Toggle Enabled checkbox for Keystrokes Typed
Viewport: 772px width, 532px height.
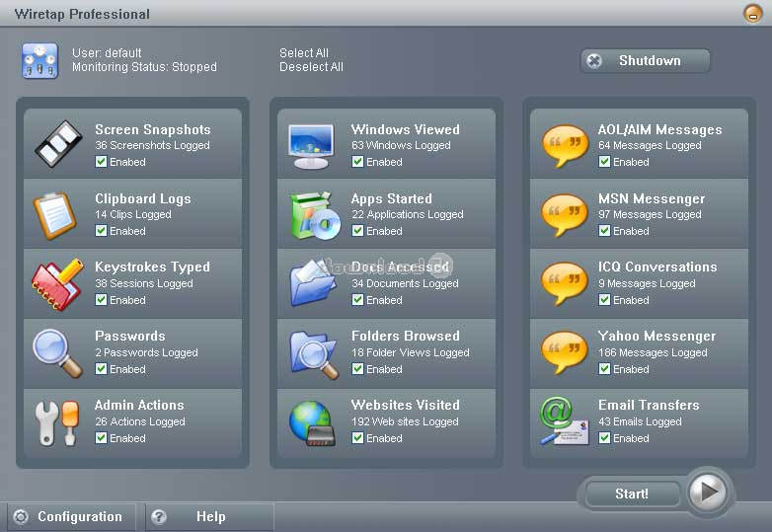pyautogui.click(x=101, y=299)
